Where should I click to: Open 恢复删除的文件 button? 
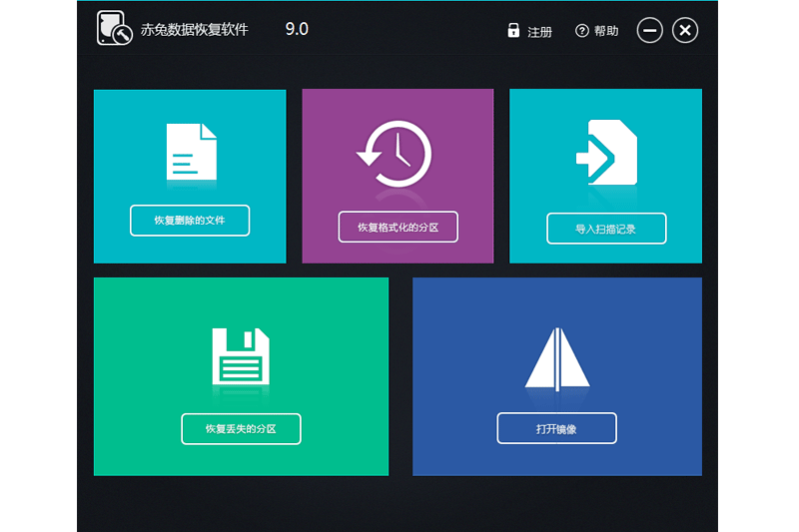point(190,221)
